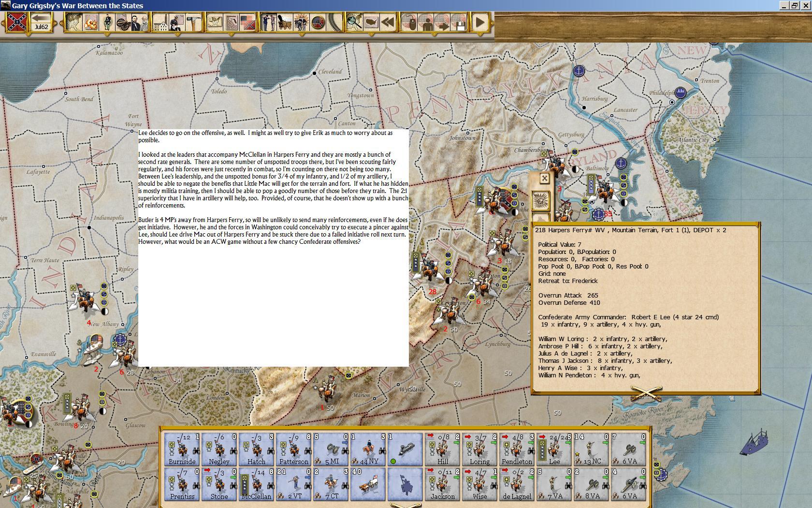
Task: Select the 8 VA artillery unit card
Action: pos(592,484)
